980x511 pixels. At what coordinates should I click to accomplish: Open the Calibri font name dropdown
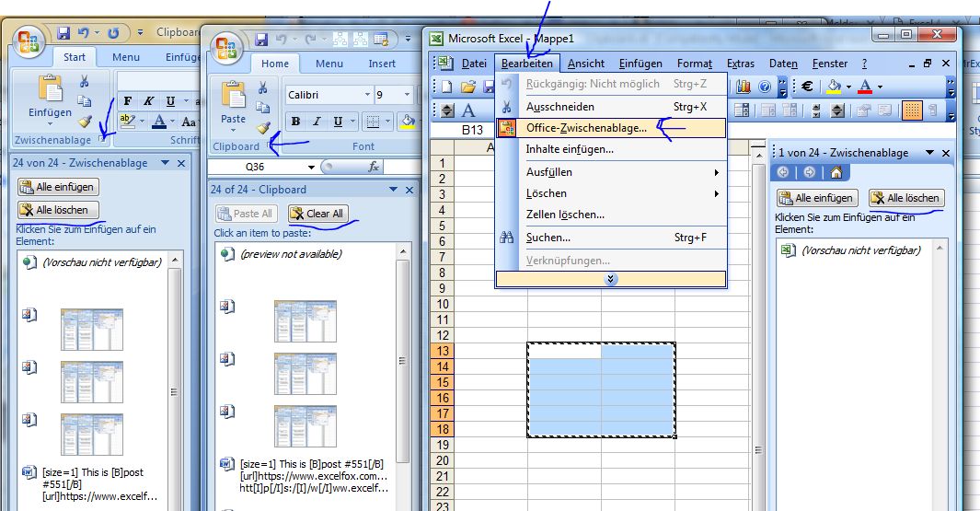point(367,95)
